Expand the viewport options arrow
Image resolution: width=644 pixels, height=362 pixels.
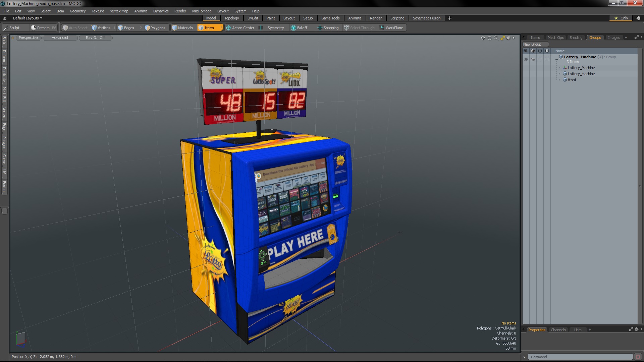pos(514,38)
